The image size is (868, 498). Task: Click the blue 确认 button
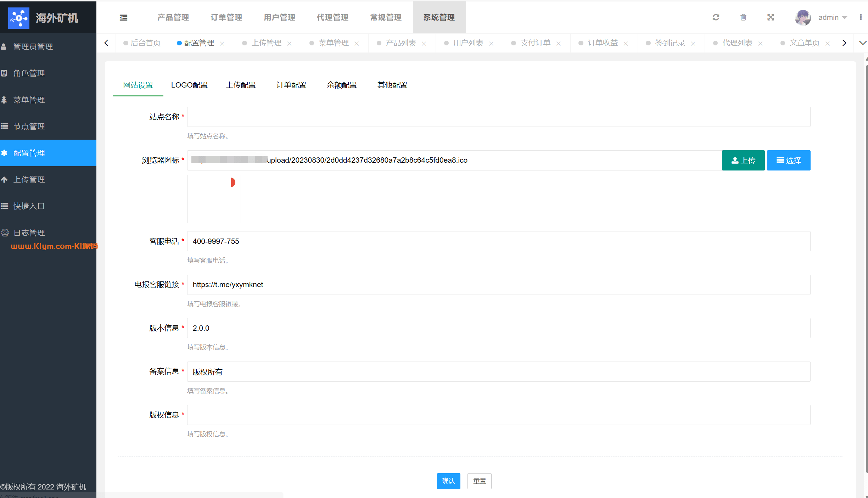pyautogui.click(x=448, y=481)
